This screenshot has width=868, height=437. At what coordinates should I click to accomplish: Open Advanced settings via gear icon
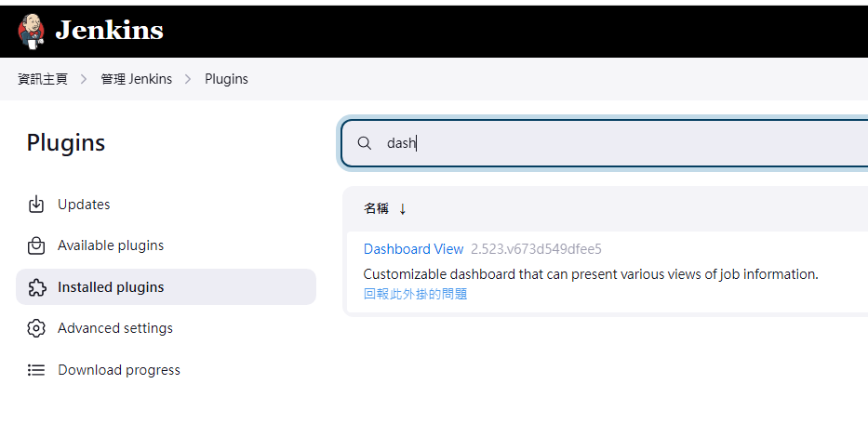[x=36, y=328]
